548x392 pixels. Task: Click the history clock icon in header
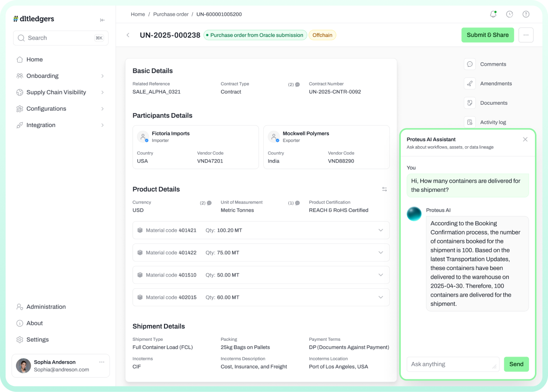coord(509,14)
